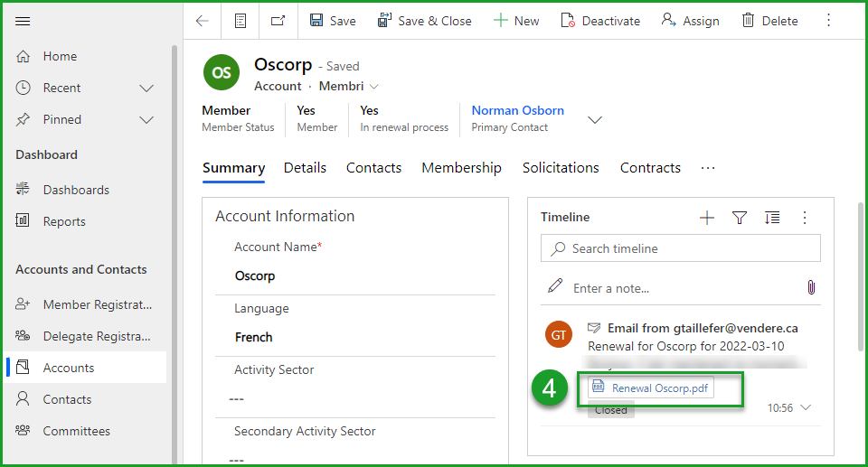Open the Membri form selector dropdown

point(374,87)
